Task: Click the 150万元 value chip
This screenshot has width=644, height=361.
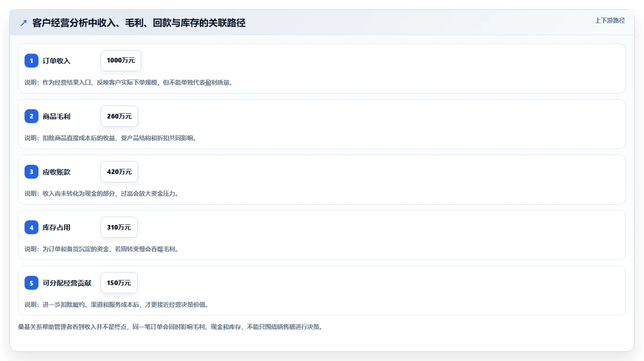Action: [119, 283]
